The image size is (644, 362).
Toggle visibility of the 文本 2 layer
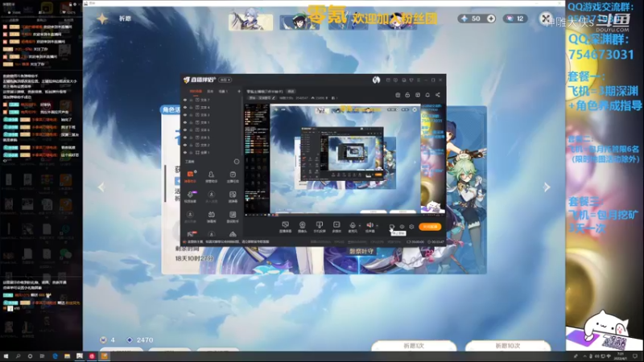(x=185, y=145)
